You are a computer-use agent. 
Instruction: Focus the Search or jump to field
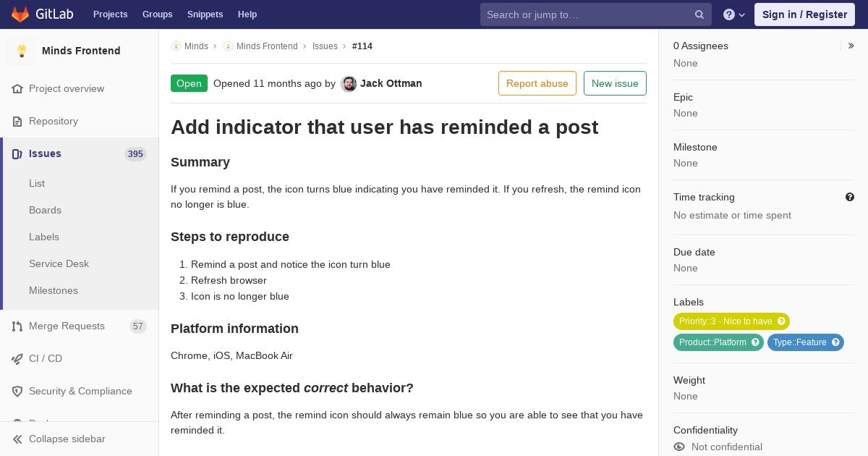(x=596, y=14)
